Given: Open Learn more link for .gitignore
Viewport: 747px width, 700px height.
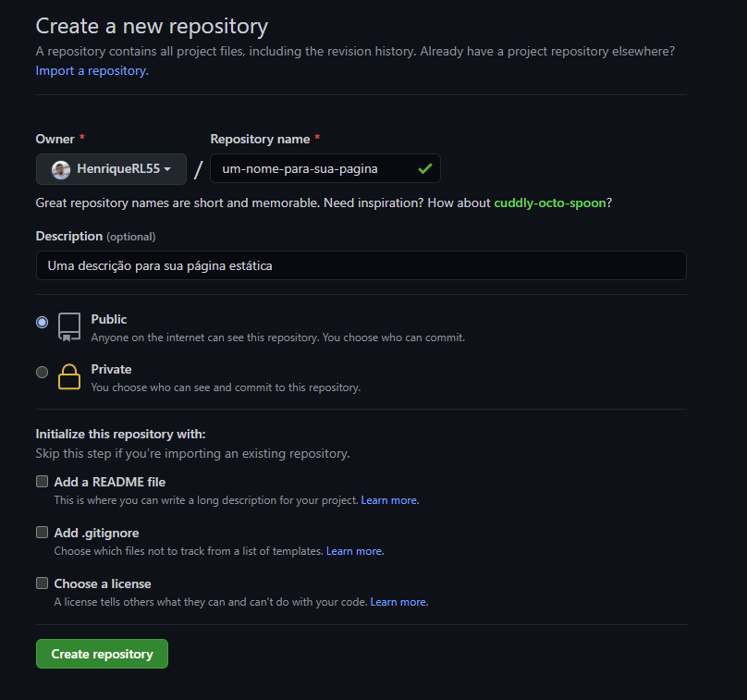Looking at the screenshot, I should (x=354, y=551).
